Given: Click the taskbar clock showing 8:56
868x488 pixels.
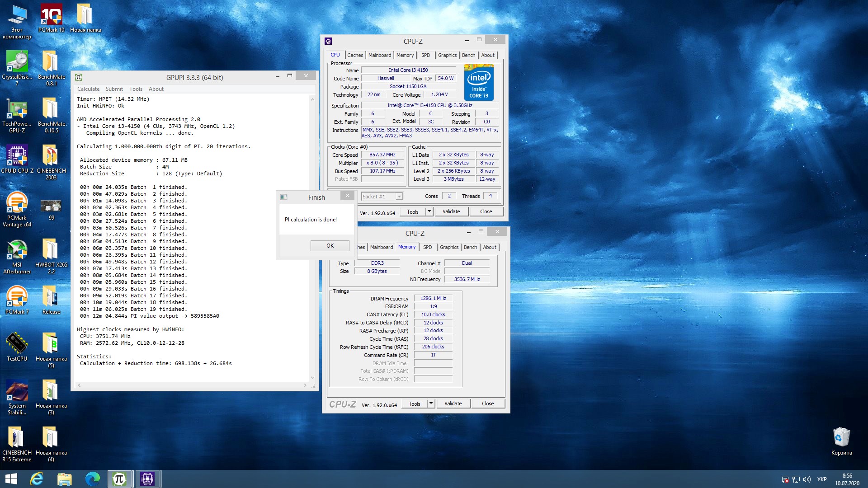Looking at the screenshot, I should [x=847, y=479].
